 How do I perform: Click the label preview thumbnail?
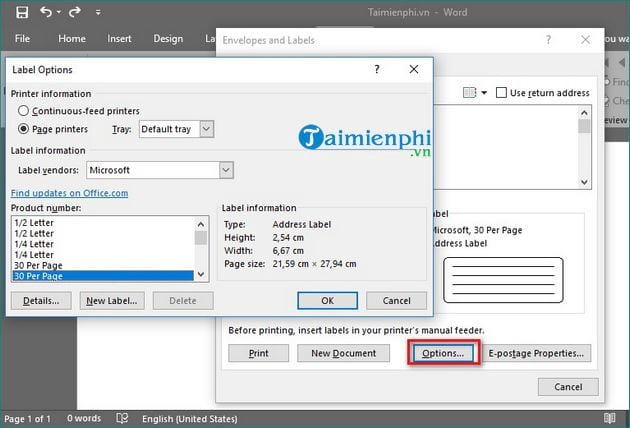coord(503,280)
